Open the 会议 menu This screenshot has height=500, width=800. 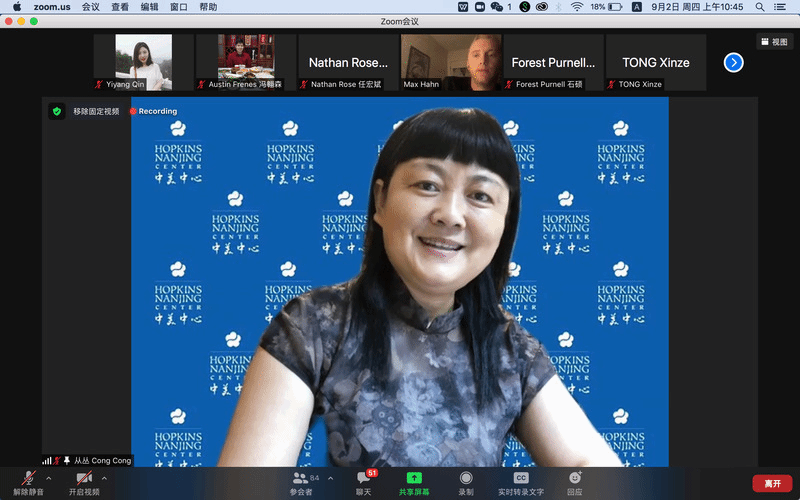[90, 7]
